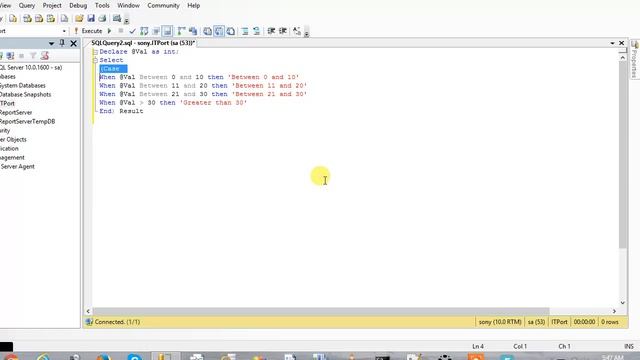640x360 pixels.
Task: Select the ReportServerTempDB database
Action: (x=27, y=121)
